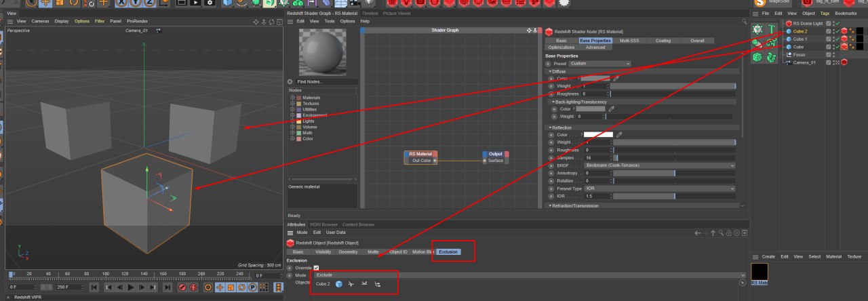
Task: Select the Z axis lock icon
Action: pos(149,3)
